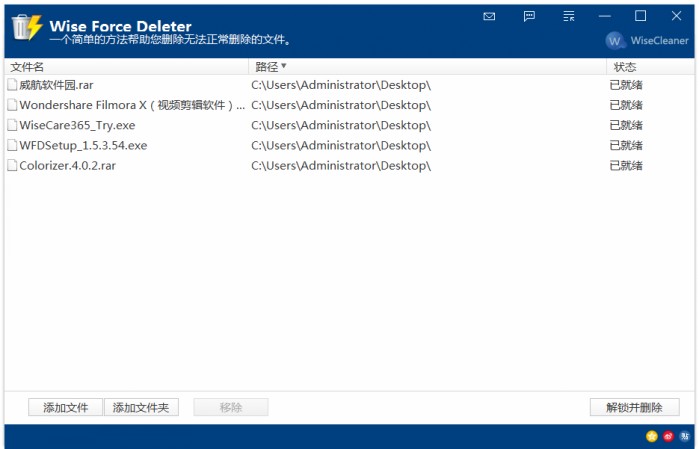Click 已就绪 status for WFDSetup_1.5.3.54.exe
699x449 pixels.
pos(626,145)
